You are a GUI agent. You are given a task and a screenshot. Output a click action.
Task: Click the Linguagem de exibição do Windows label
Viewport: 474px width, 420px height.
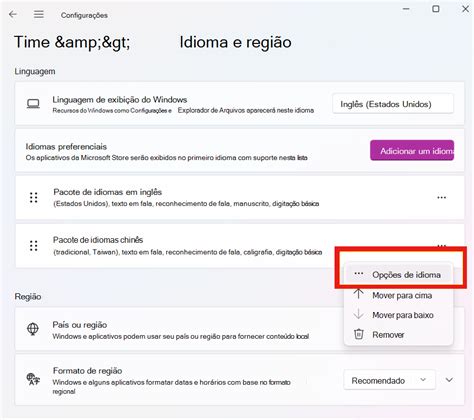119,100
